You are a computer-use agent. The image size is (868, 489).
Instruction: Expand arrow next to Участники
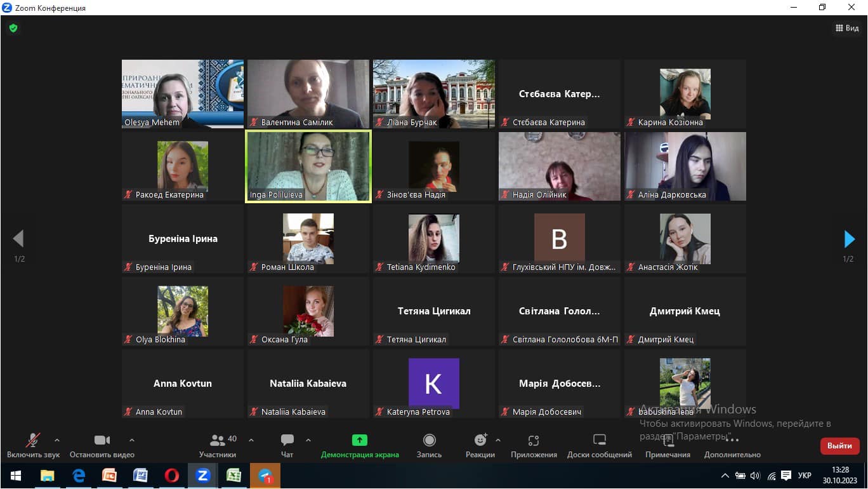point(251,440)
